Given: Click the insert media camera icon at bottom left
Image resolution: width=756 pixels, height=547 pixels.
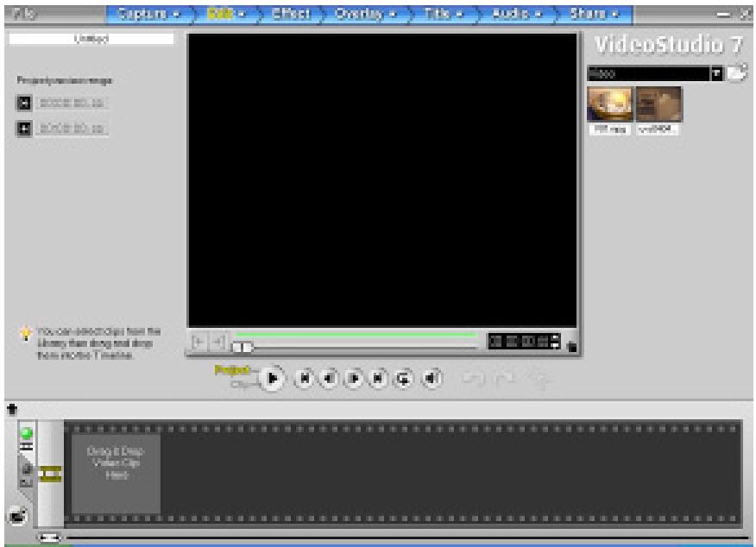Looking at the screenshot, I should point(18,516).
